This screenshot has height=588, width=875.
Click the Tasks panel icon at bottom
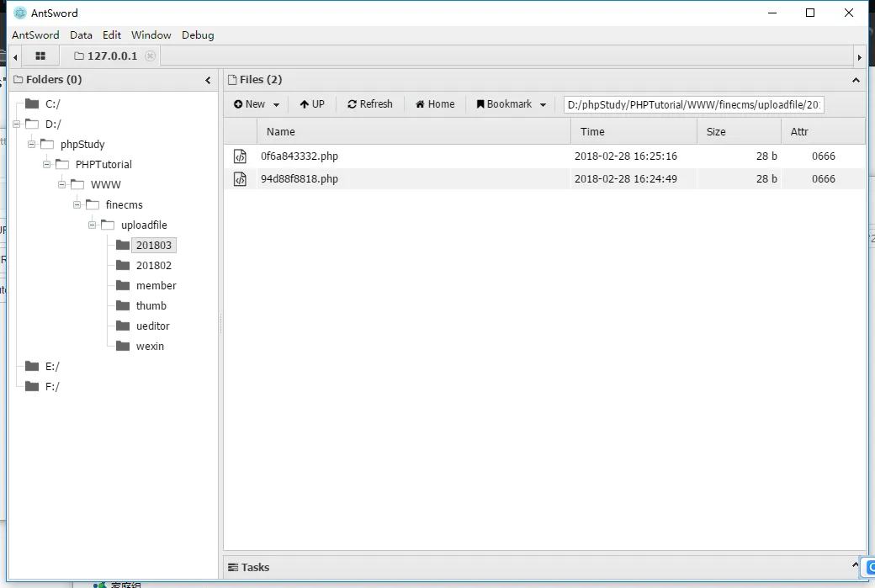(233, 568)
